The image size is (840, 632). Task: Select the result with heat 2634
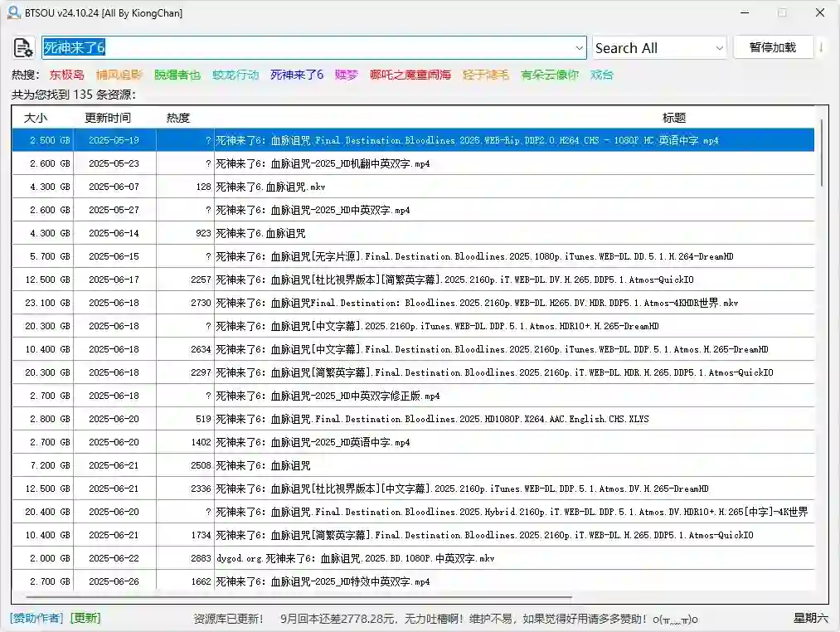[x=413, y=349]
